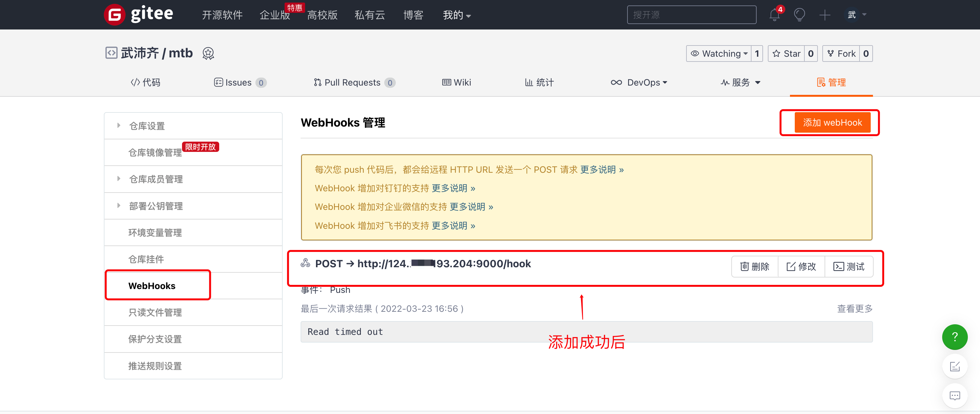Image resolution: width=980 pixels, height=414 pixels.
Task: Click the plus create icon
Action: (x=824, y=15)
